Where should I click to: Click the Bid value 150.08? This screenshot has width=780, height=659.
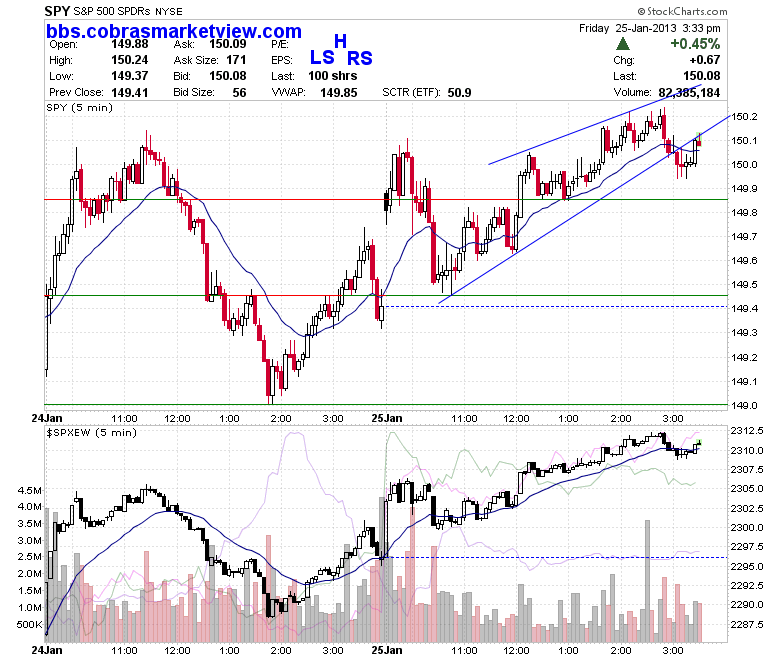point(227,76)
